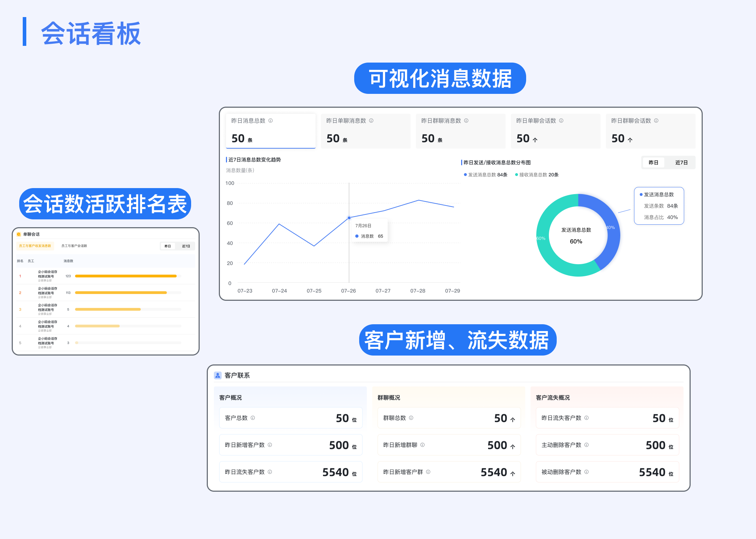Click the top-ranked orange progress bar

125,276
